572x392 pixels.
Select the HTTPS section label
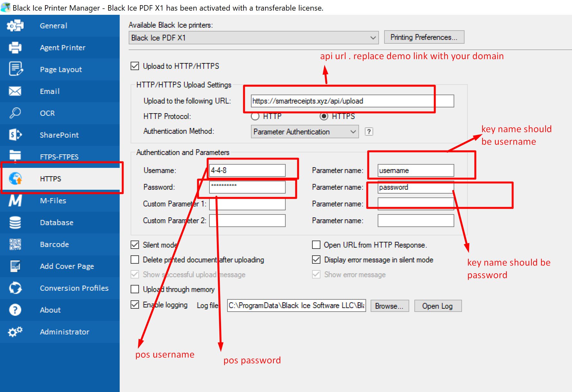(51, 179)
